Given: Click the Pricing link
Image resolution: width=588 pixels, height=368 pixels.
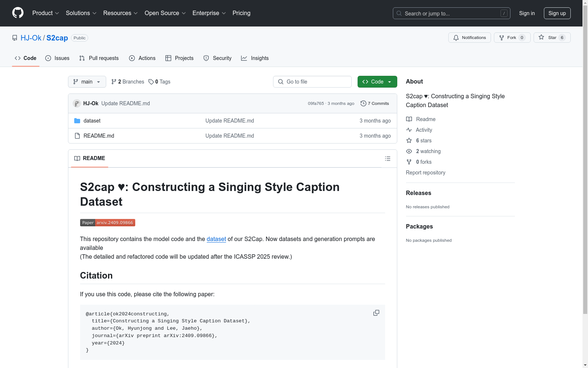Looking at the screenshot, I should [x=241, y=13].
